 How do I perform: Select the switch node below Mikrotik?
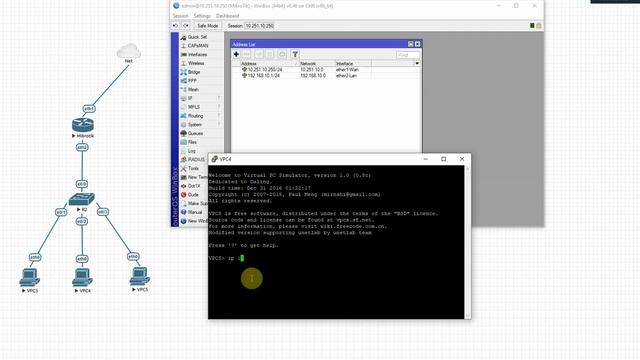(82, 199)
